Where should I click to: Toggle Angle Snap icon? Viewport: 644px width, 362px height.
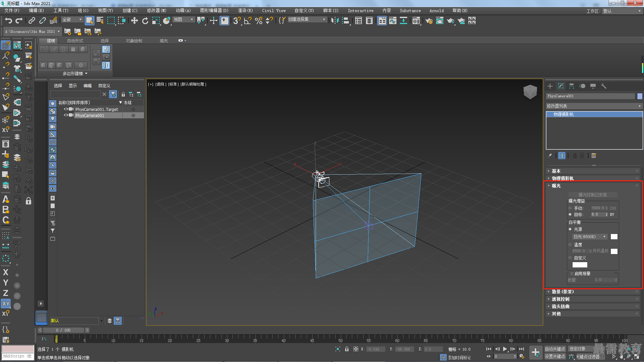(248, 21)
